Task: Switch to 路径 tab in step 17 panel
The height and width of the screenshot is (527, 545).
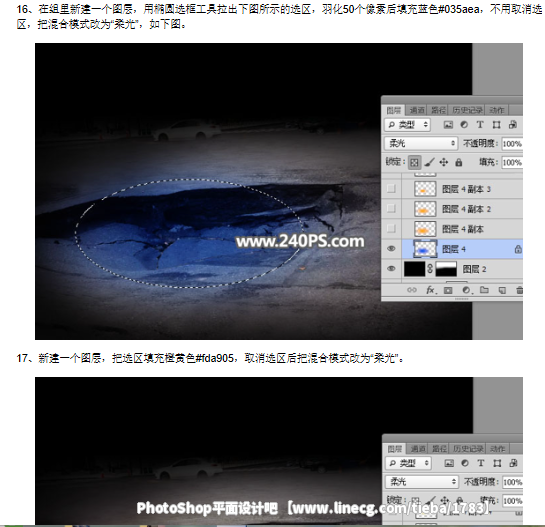Action: click(x=439, y=449)
